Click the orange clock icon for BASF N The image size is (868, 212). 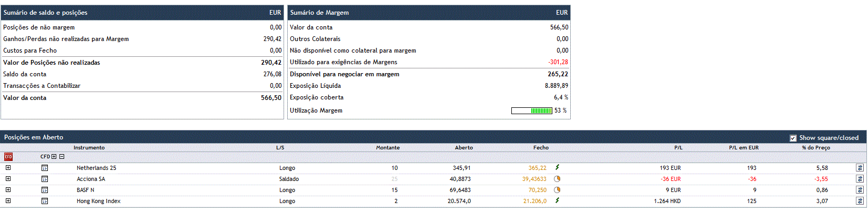click(x=557, y=190)
